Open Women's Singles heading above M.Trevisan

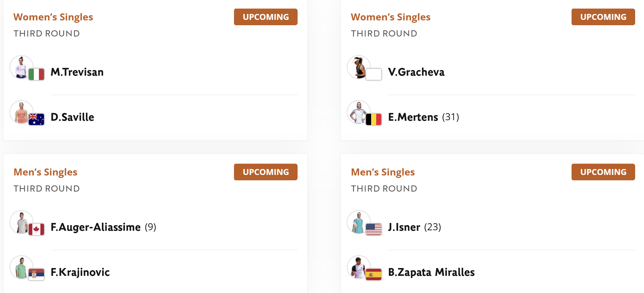(x=53, y=17)
